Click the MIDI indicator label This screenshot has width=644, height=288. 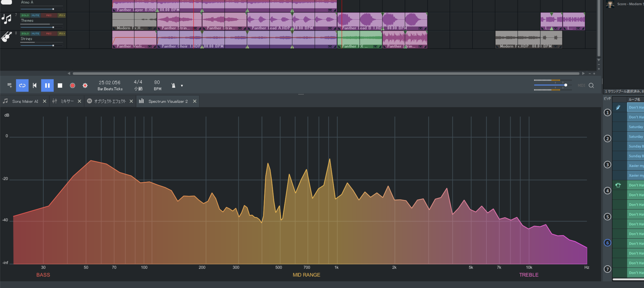[581, 85]
